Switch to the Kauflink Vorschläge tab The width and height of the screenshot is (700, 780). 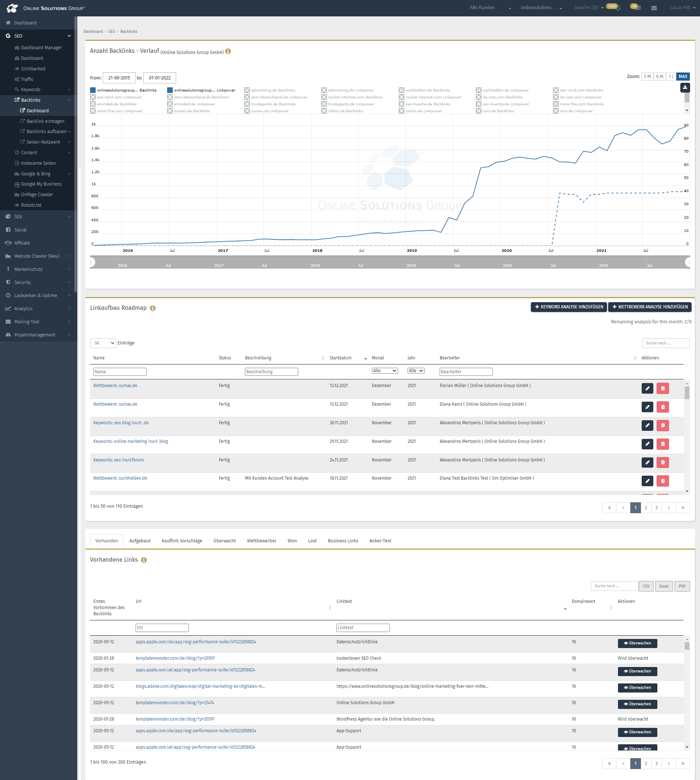182,541
